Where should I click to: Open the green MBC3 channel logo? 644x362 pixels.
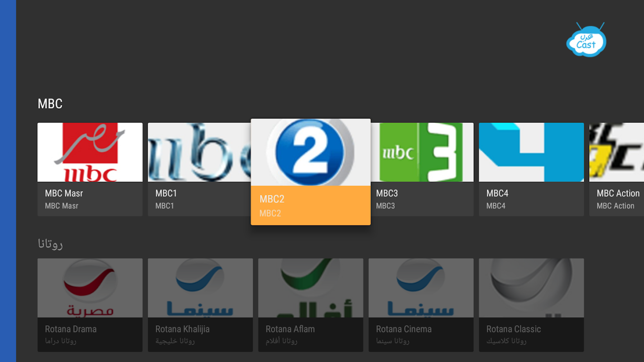422,152
